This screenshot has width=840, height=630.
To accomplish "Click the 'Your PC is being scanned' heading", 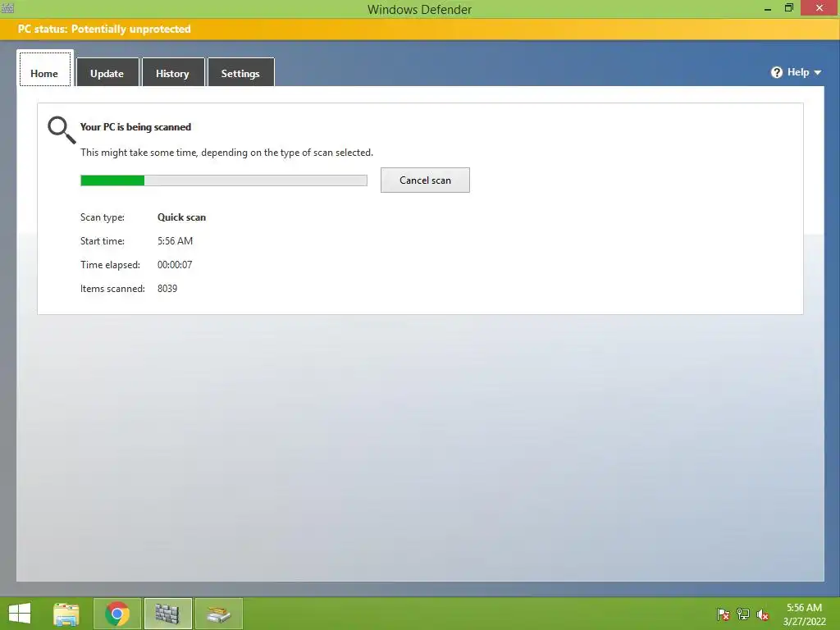I will [x=135, y=127].
